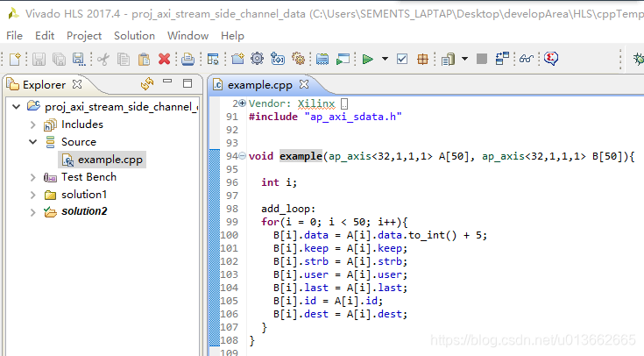
Task: Expand the Includes tree node
Action: coord(33,125)
